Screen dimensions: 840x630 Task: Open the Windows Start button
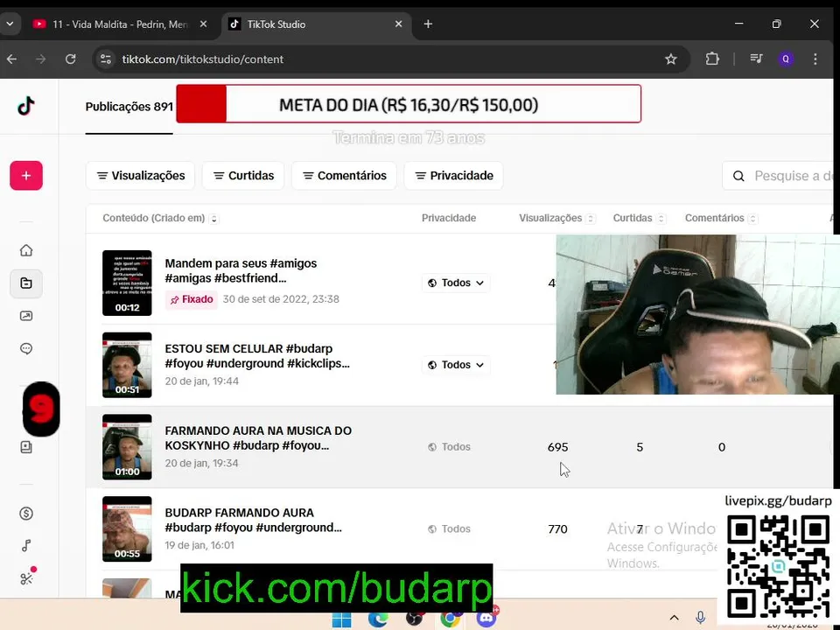point(342,619)
